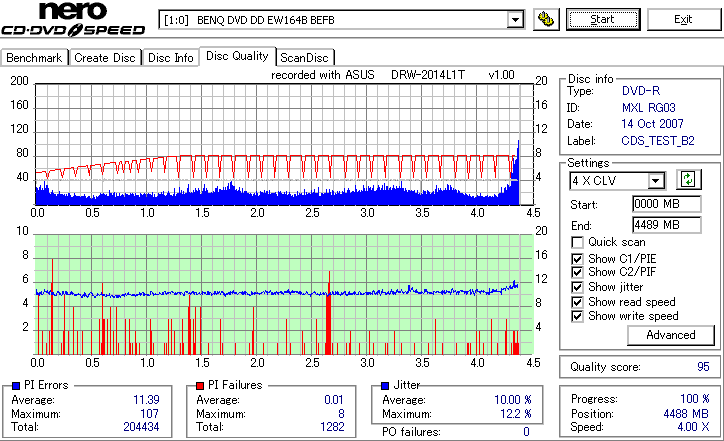Click the PI Errors graph area
724x441 pixels.
(x=284, y=144)
